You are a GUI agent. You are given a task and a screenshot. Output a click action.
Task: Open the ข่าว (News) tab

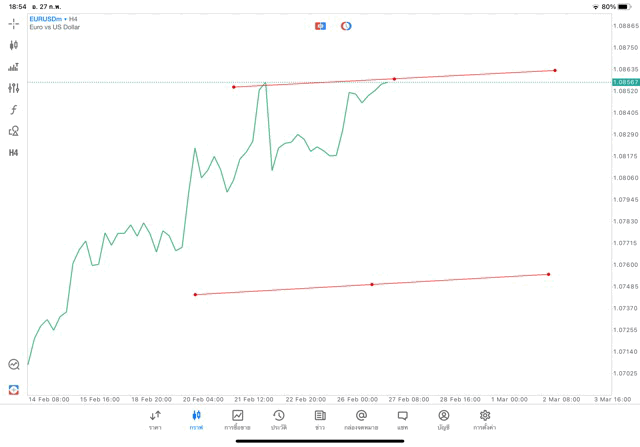click(320, 420)
